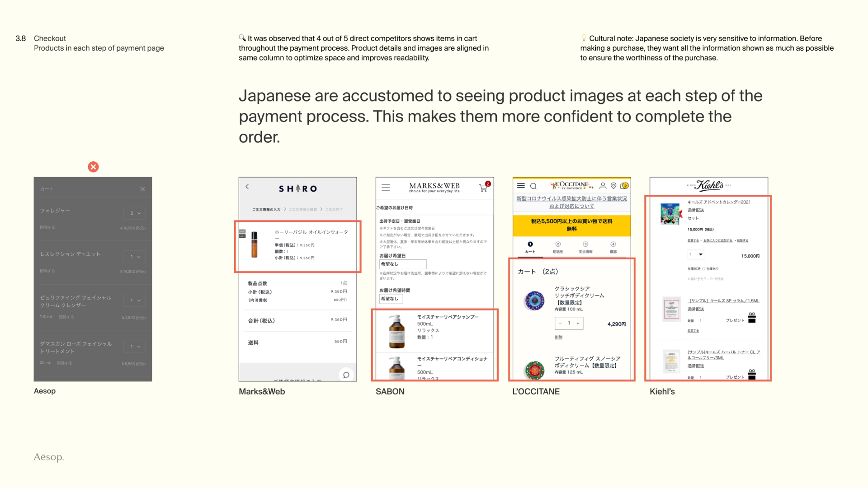Viewport: 868px width, 488px height.
Task: Open the COVID-19 business status notice link
Action: [571, 202]
